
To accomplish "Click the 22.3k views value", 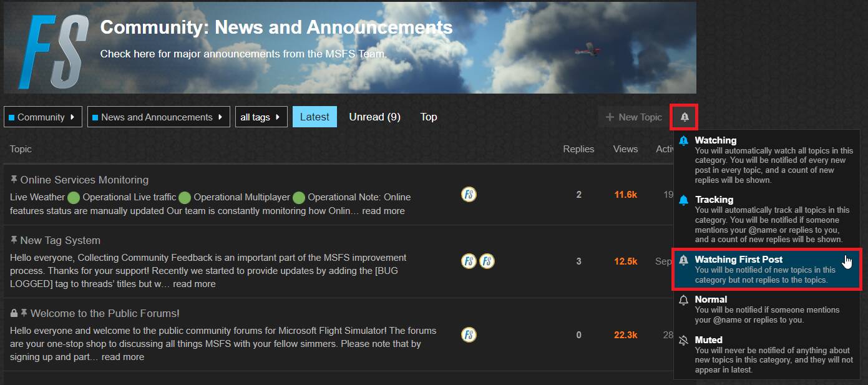I will [x=625, y=335].
